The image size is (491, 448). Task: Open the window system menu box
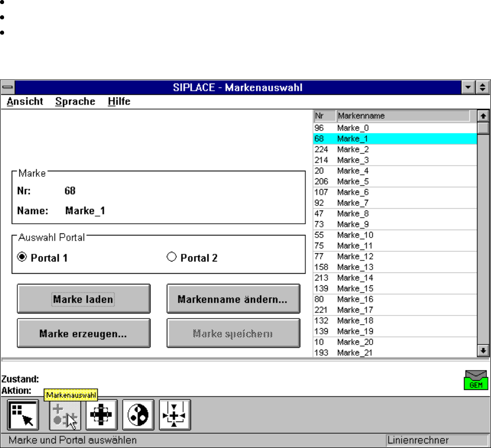click(x=8, y=87)
